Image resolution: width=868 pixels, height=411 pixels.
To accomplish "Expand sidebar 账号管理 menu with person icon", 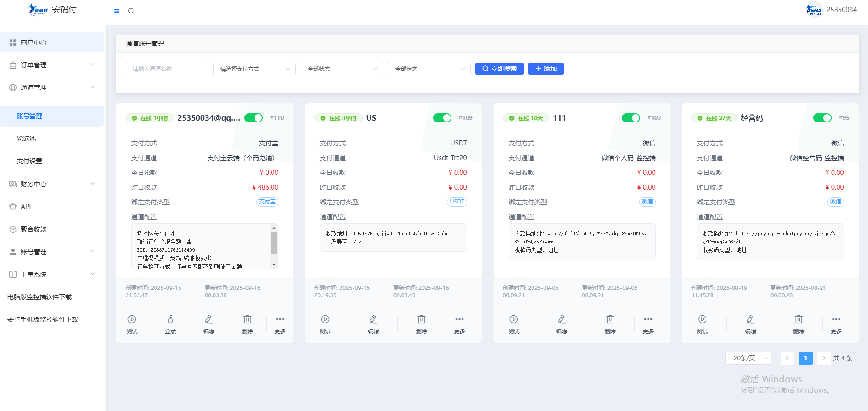I will click(52, 252).
